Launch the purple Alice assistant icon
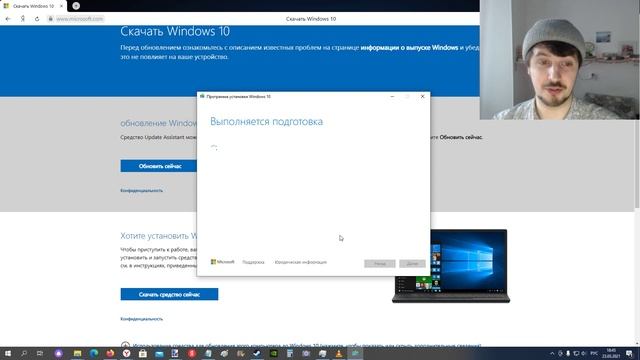The height and width of the screenshot is (360, 640). (59, 353)
